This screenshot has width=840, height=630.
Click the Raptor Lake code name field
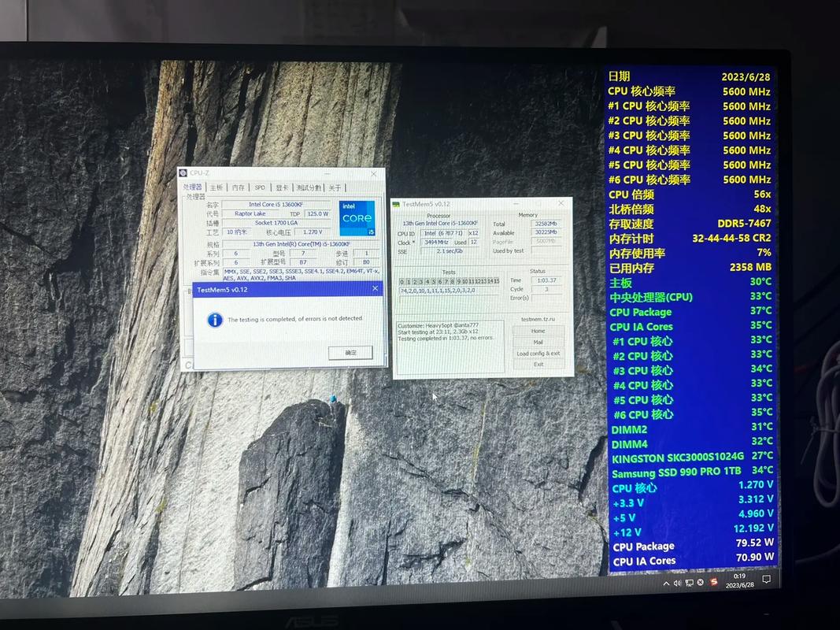250,213
